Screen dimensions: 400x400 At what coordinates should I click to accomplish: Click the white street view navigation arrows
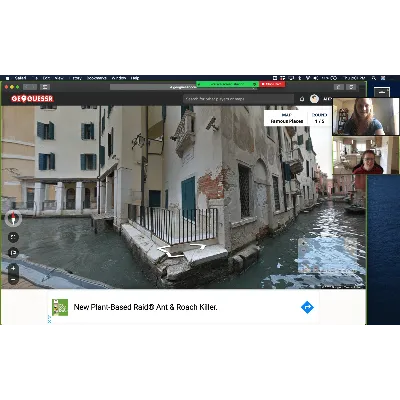click(x=182, y=250)
